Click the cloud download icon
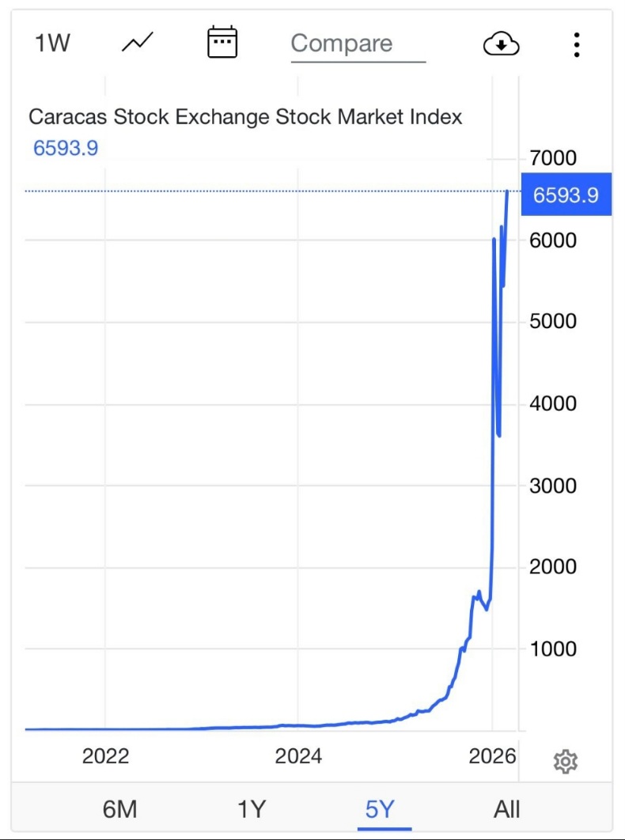 pos(501,44)
